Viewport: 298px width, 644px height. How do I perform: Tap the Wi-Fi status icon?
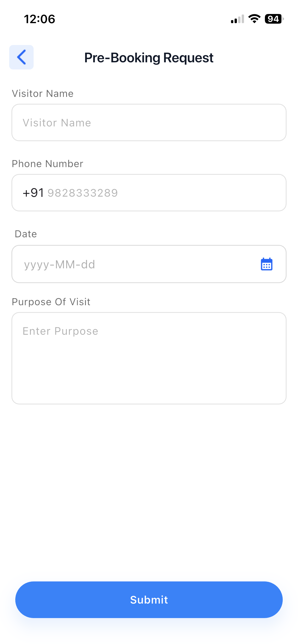click(x=254, y=19)
